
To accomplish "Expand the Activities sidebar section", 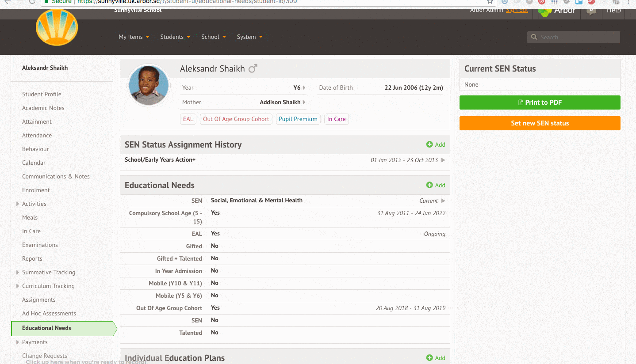I will [18, 204].
